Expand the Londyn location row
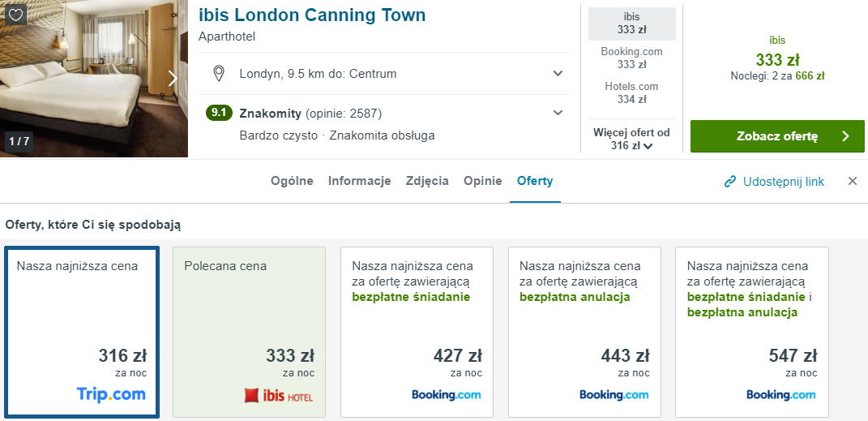 click(558, 74)
